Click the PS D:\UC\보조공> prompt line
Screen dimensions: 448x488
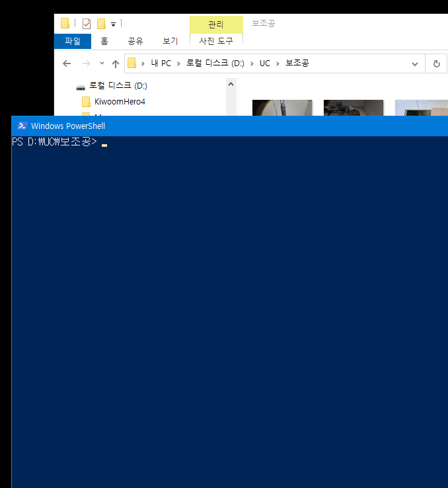[54, 142]
